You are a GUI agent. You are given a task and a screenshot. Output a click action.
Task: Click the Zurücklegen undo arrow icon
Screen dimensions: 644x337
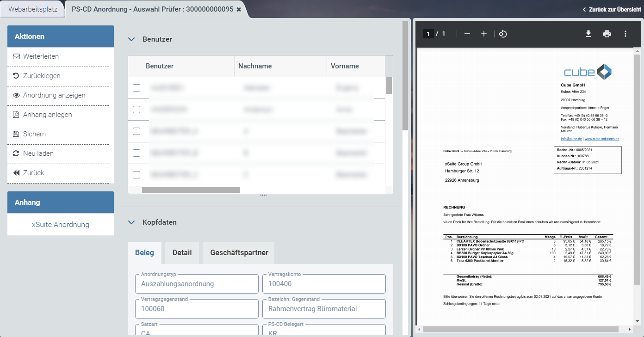coord(16,76)
